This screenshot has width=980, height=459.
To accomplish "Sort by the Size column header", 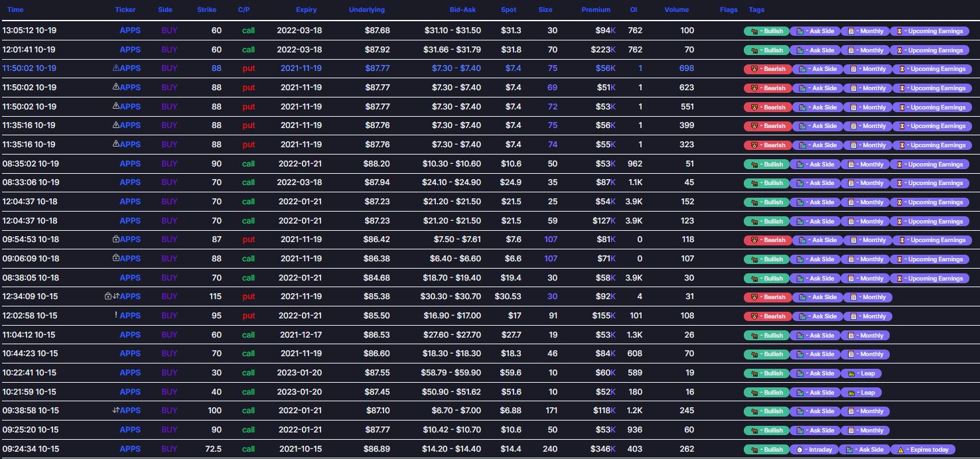I will pyautogui.click(x=545, y=10).
